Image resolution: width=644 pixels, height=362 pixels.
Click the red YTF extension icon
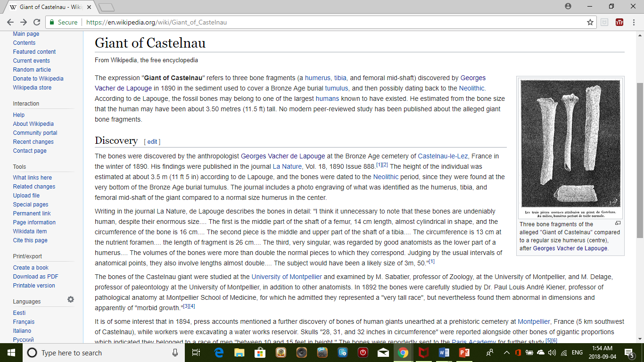(x=619, y=22)
